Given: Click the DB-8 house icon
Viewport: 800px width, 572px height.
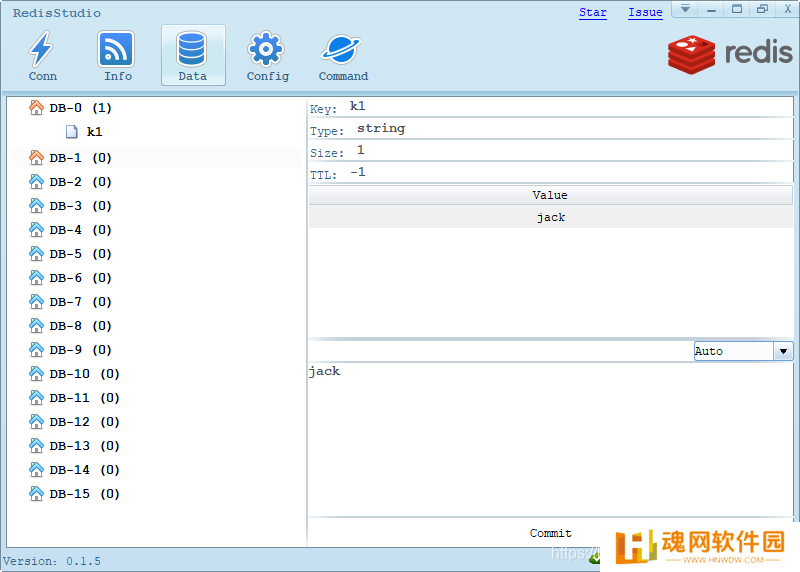Looking at the screenshot, I should 36,326.
